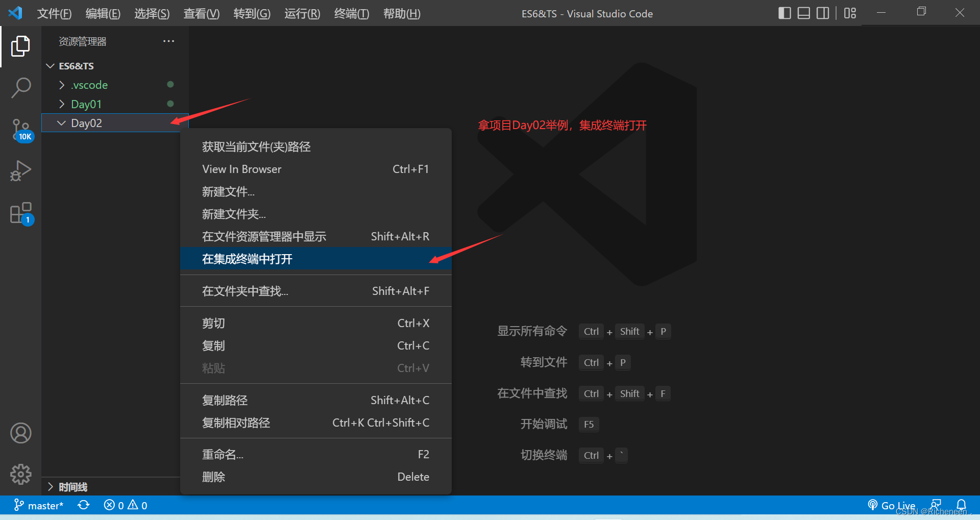Click .vscode git status dot
The width and height of the screenshot is (980, 520).
[x=170, y=84]
